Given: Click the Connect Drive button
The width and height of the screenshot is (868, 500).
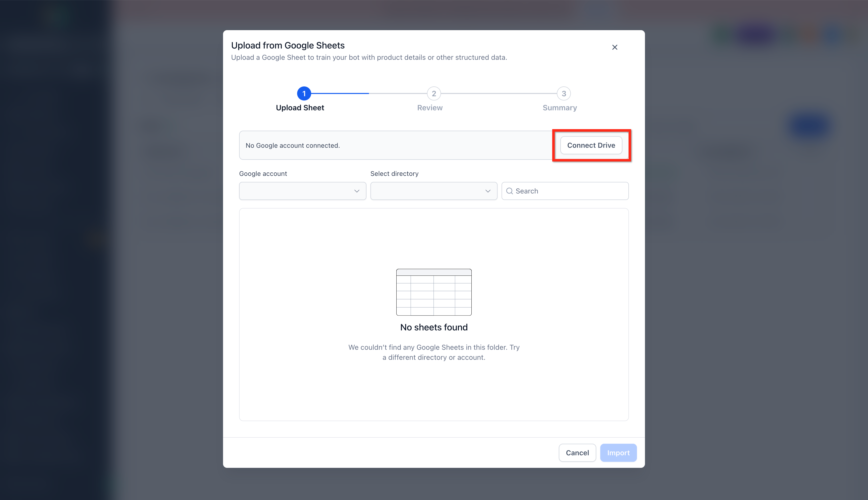Looking at the screenshot, I should coord(591,145).
